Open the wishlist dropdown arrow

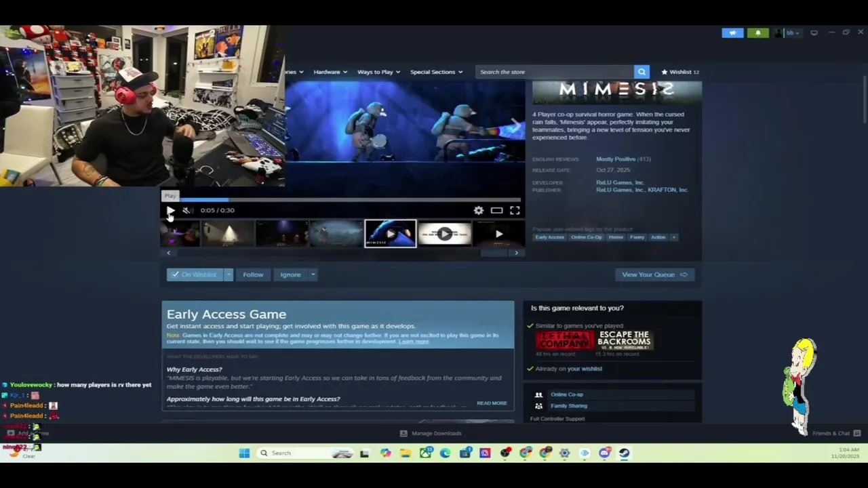229,274
